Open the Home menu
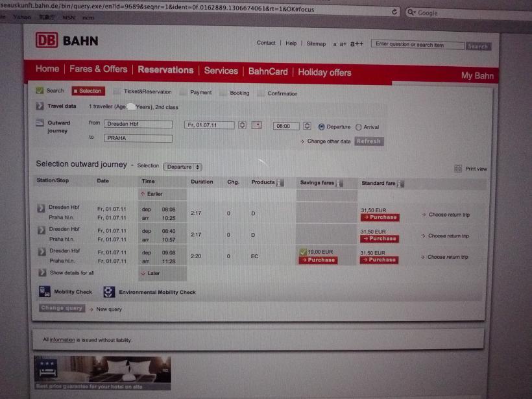 tap(47, 69)
